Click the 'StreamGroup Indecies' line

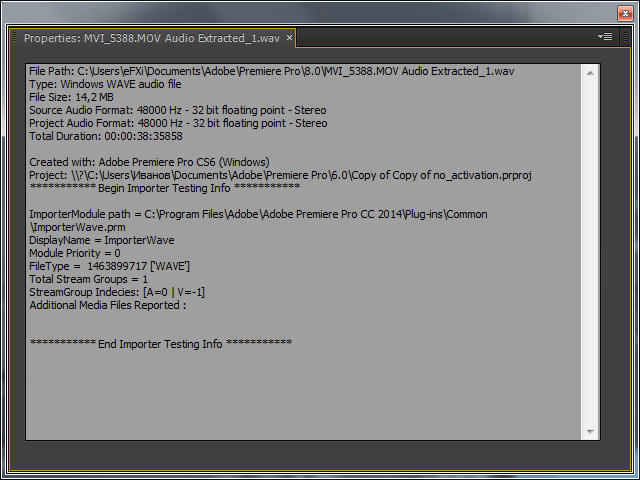[x=117, y=292]
